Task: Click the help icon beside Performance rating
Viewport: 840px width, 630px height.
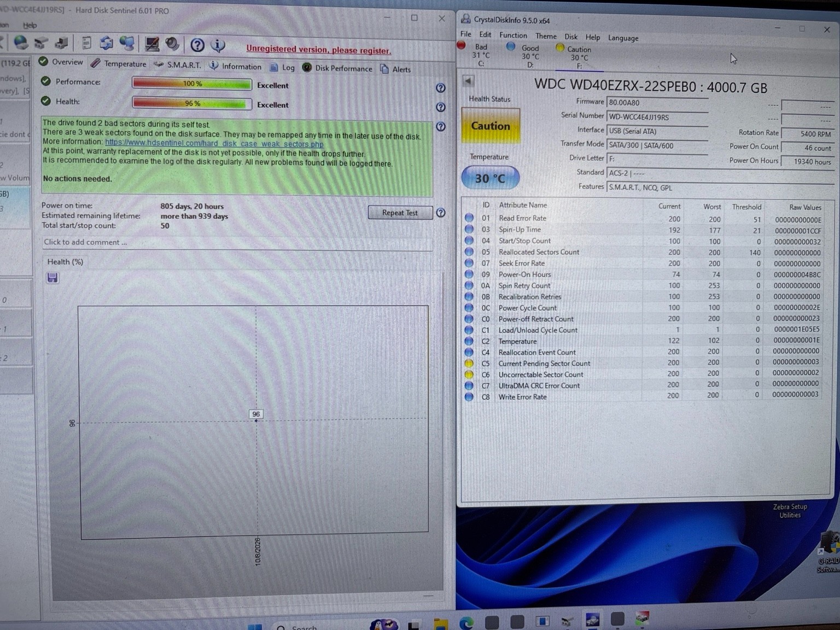Action: pyautogui.click(x=441, y=88)
